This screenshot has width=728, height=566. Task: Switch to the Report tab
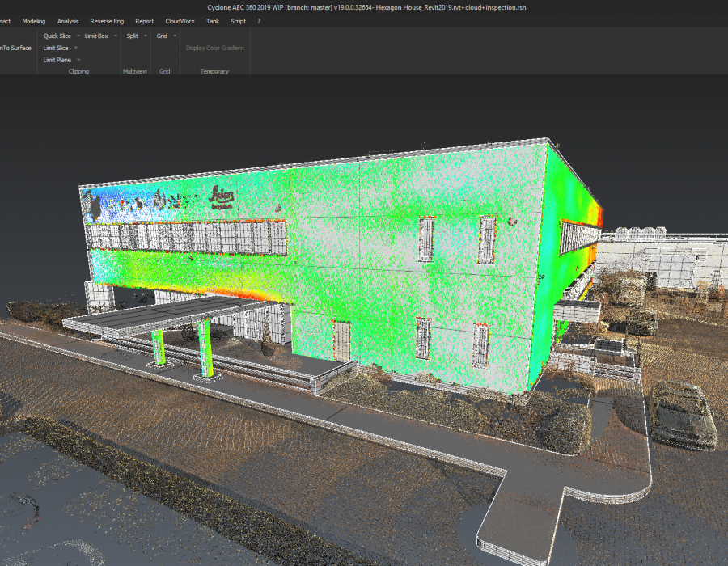click(x=145, y=21)
